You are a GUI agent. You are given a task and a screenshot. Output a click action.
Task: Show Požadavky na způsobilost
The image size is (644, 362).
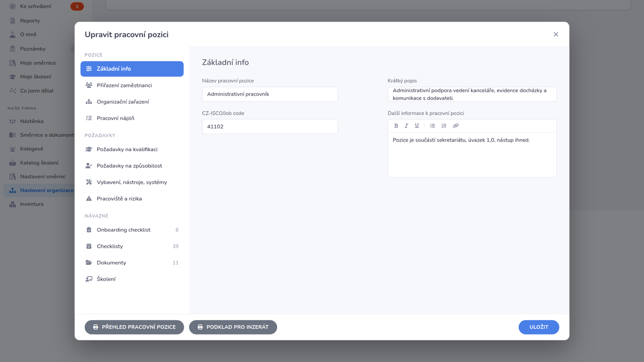tap(132, 166)
